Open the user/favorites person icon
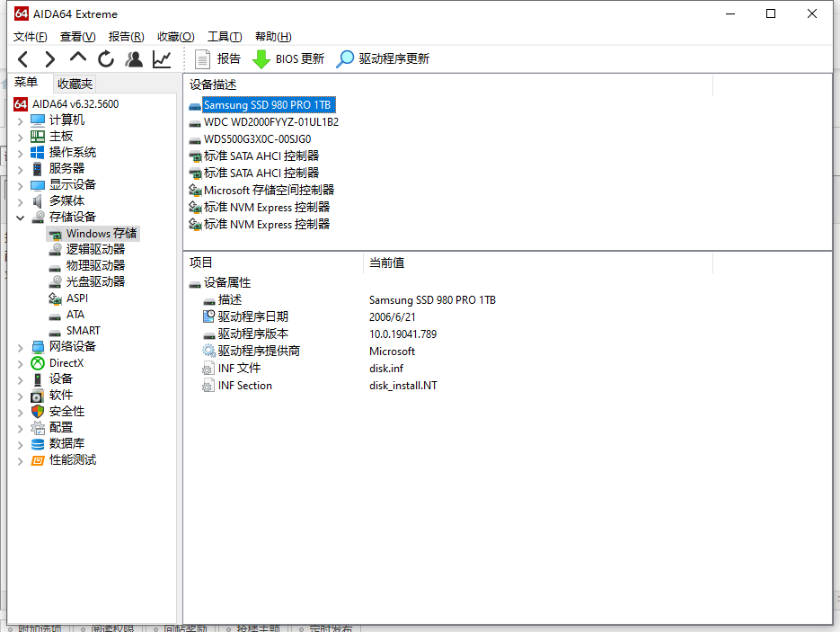This screenshot has height=632, width=840. [x=134, y=59]
